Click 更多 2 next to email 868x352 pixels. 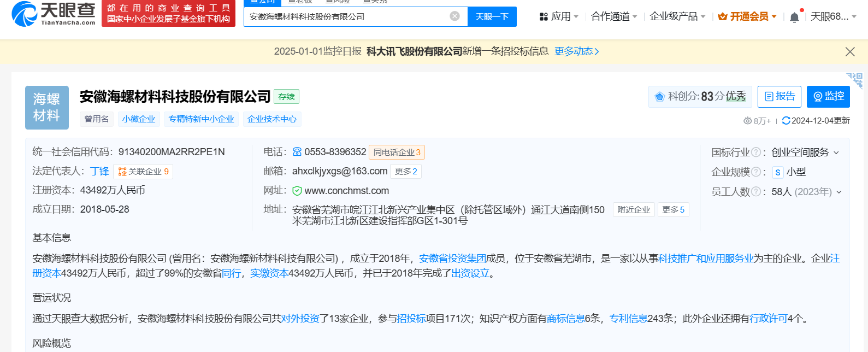click(x=406, y=172)
